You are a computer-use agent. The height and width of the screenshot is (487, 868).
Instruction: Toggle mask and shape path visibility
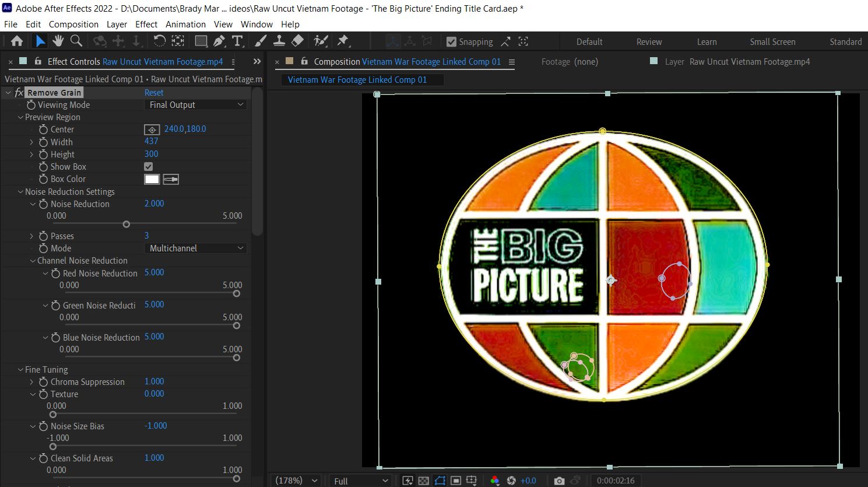pos(440,481)
